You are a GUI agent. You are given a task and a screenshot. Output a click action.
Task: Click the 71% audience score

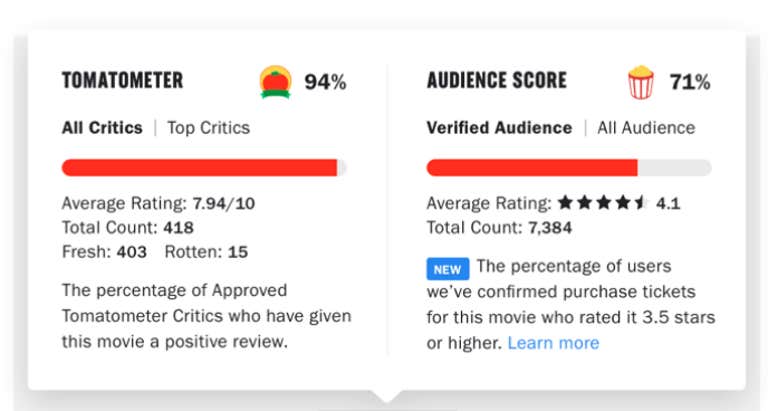690,82
